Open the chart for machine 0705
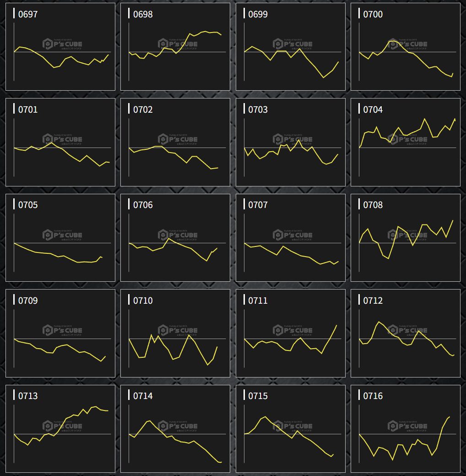The image size is (466, 476). [60, 237]
